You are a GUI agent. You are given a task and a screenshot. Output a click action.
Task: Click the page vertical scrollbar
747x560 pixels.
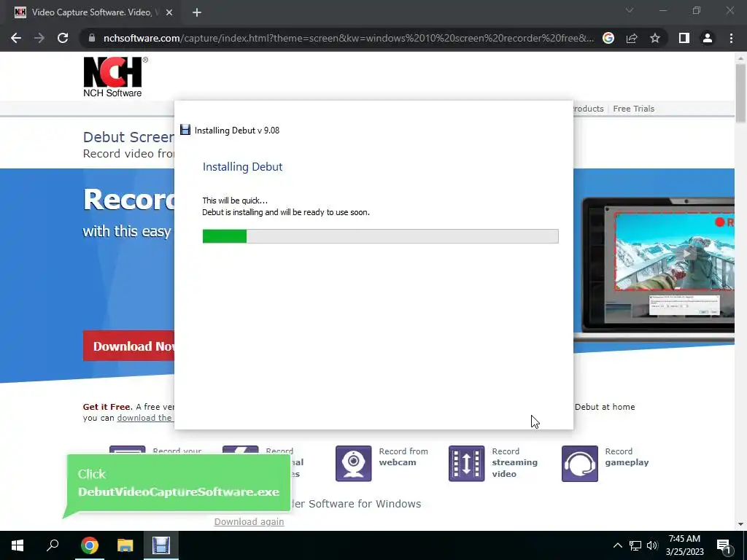[x=740, y=93]
